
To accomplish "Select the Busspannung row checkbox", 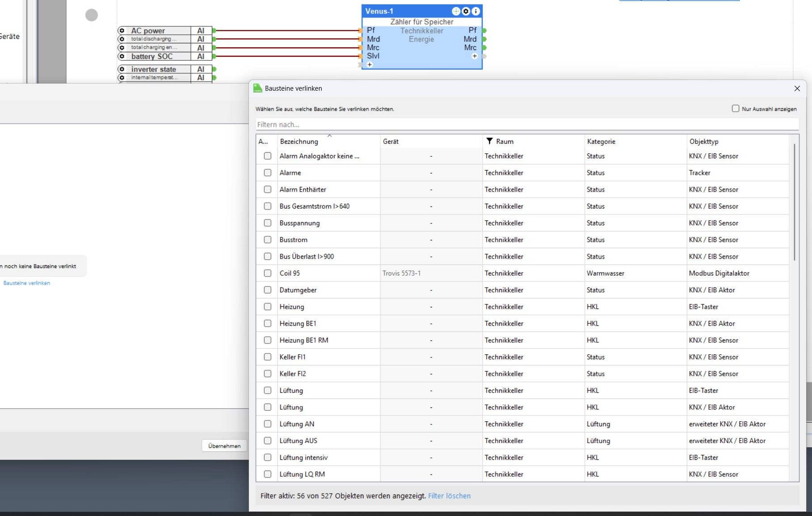I will pos(268,223).
